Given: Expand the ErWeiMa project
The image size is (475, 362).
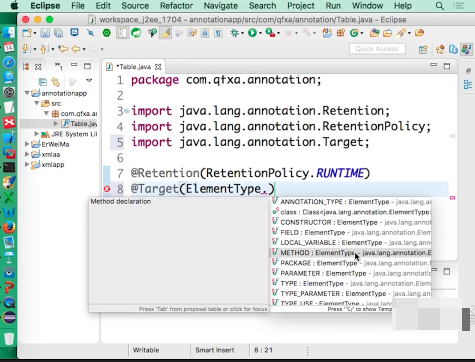Looking at the screenshot, I should (x=27, y=144).
